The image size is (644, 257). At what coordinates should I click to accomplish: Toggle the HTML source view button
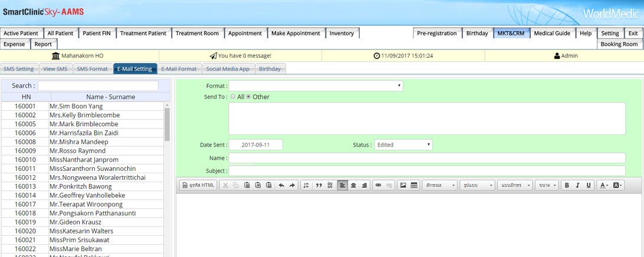[198, 185]
